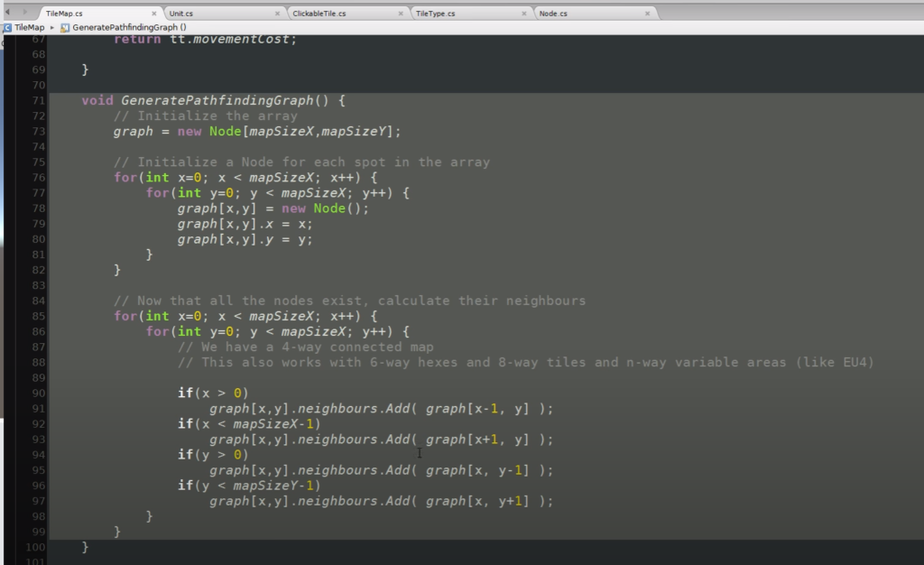
Task: Click the previous tab arrow
Action: [x=8, y=12]
